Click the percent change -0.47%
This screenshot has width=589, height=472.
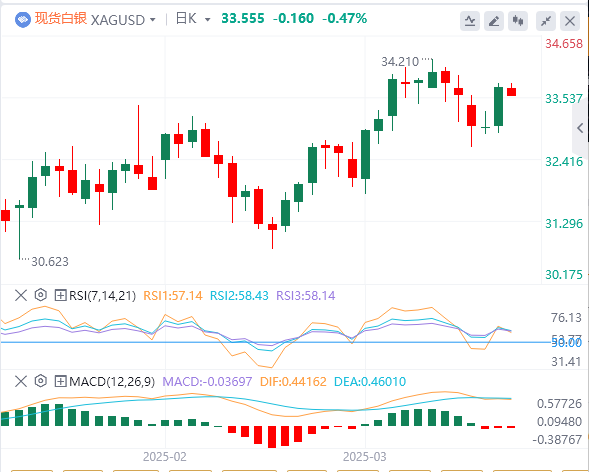(345, 18)
